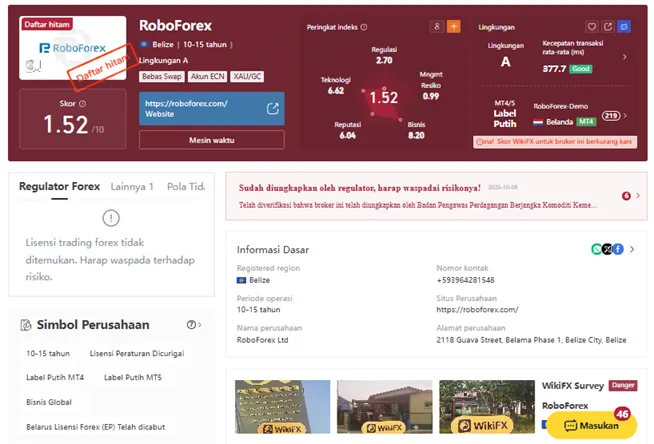Open the Facebook social icon
654x444 pixels.
[x=618, y=249]
